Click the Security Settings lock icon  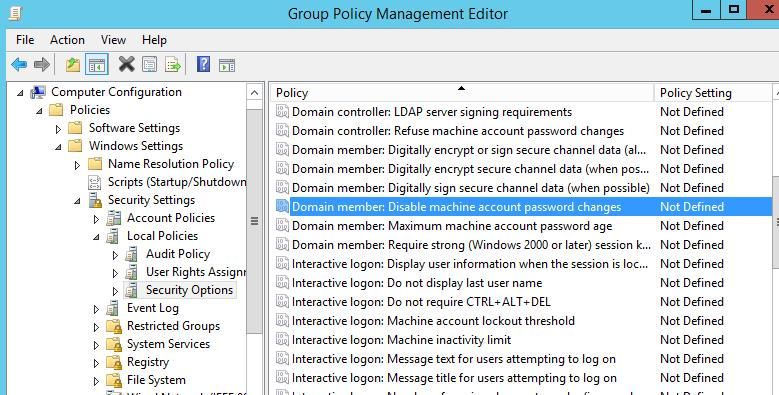coord(95,200)
